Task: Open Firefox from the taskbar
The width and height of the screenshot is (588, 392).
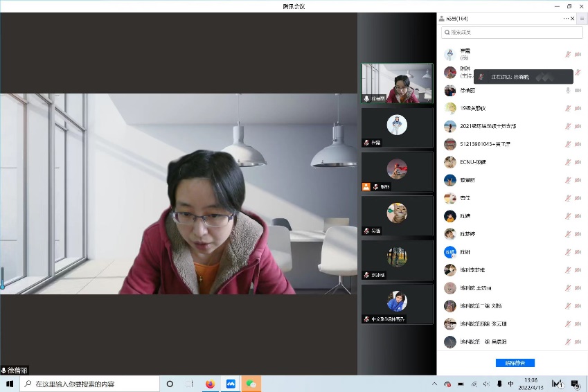Action: 210,384
